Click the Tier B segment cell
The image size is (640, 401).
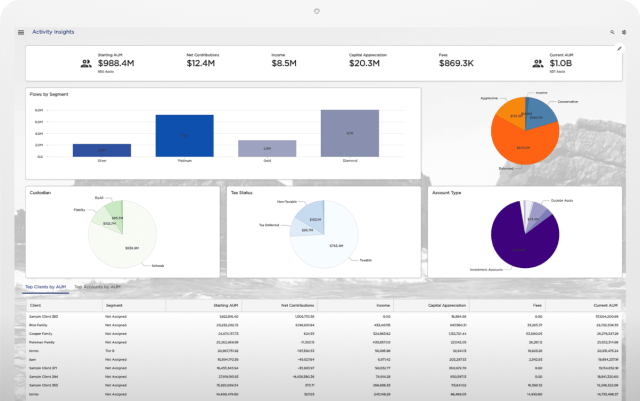109,351
